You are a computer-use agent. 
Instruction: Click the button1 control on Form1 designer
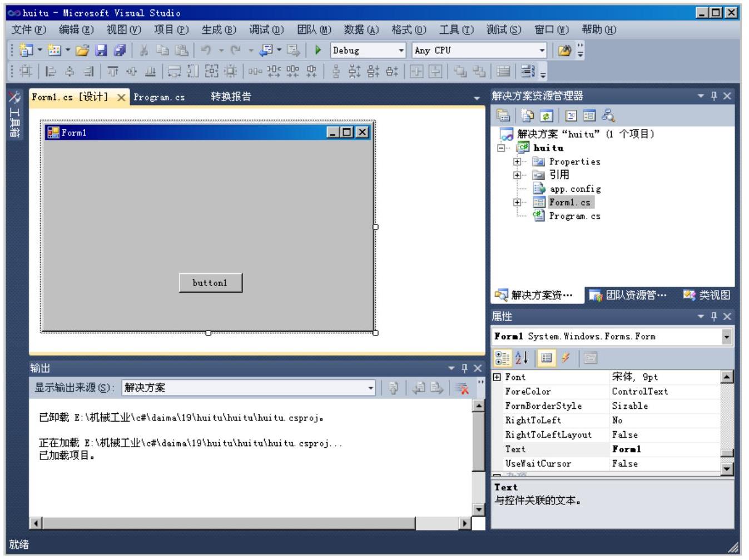click(210, 283)
